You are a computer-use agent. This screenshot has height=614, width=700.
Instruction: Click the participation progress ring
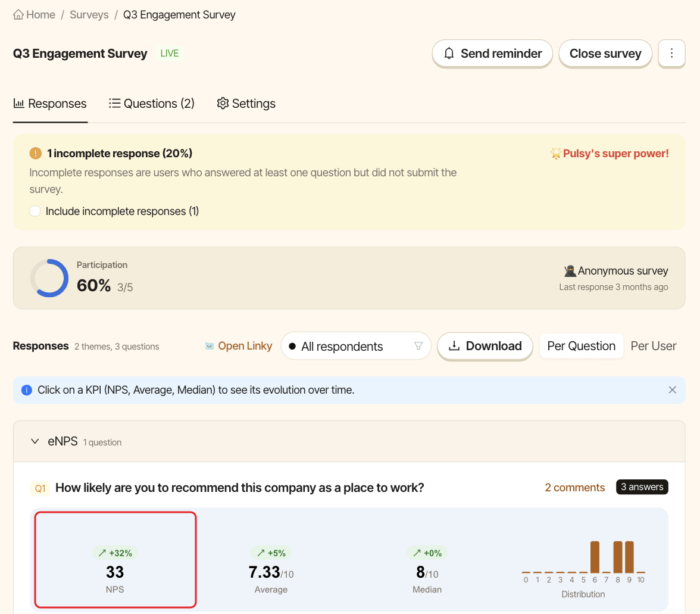click(49, 278)
